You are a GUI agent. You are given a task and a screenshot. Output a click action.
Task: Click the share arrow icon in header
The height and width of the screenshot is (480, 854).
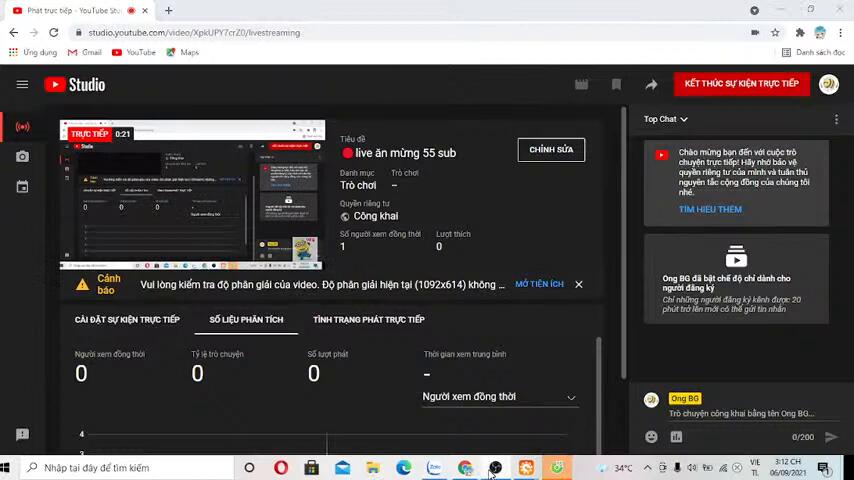[651, 85]
